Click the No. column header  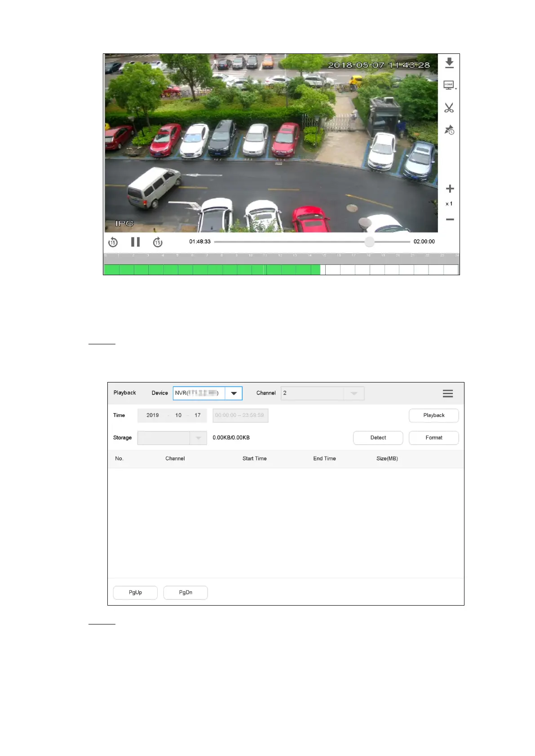coord(119,458)
